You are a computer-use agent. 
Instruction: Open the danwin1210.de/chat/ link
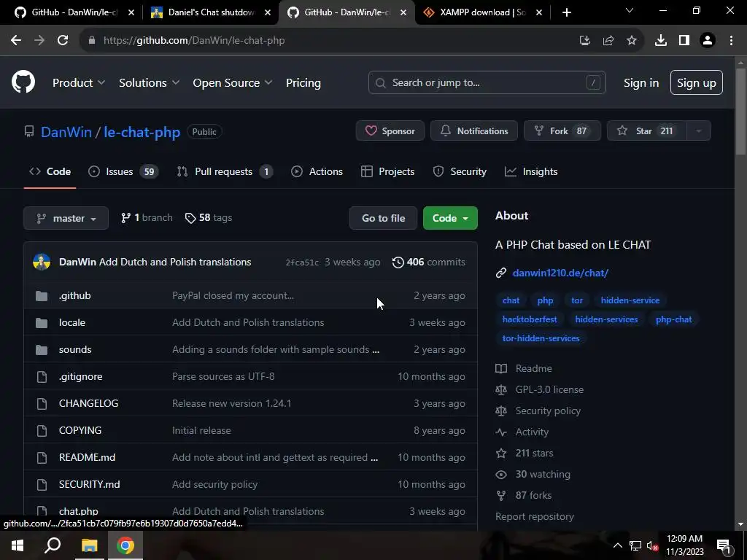tap(560, 273)
